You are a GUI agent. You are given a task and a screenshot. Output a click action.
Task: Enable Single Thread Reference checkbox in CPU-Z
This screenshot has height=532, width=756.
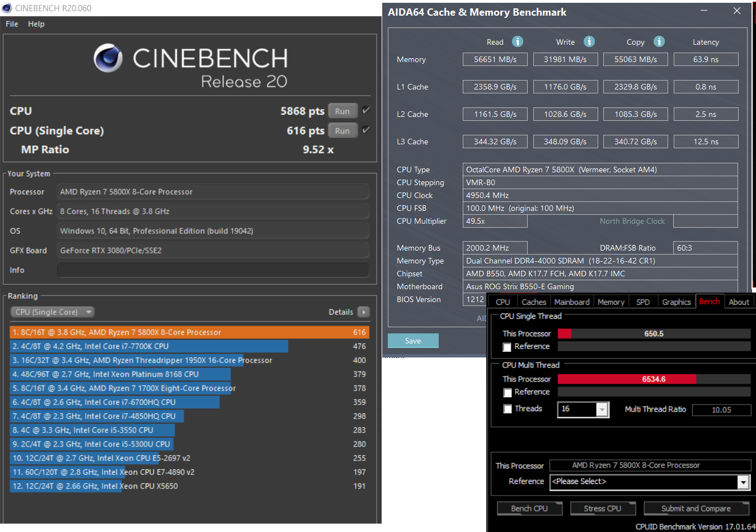point(507,347)
